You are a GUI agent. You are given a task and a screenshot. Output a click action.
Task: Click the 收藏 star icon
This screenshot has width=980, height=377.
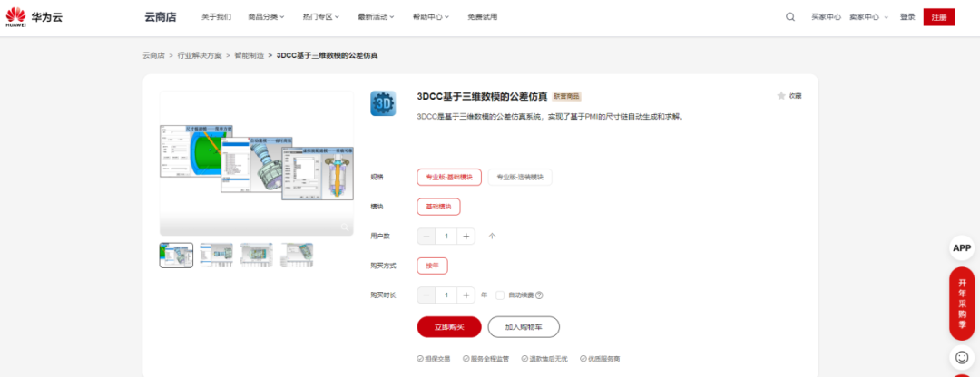point(780,95)
